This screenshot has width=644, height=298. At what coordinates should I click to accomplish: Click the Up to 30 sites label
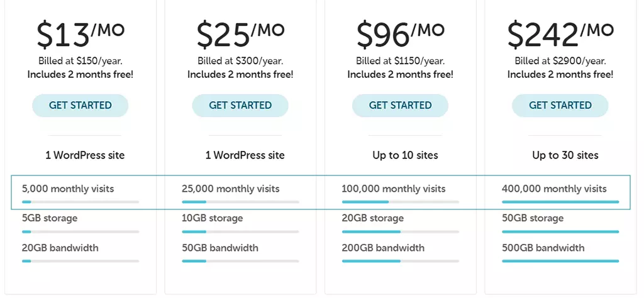point(565,155)
